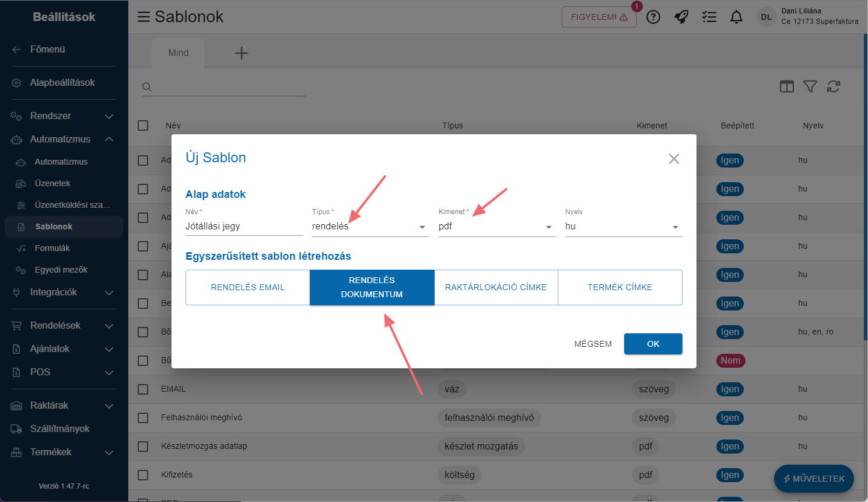868x502 pixels.
Task: Open the rocket launch icon
Action: pos(681,17)
